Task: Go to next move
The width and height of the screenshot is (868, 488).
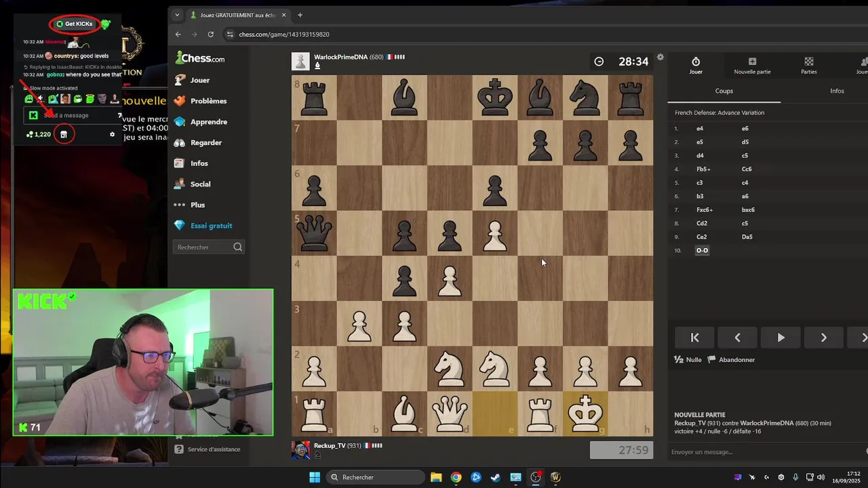Action: click(x=823, y=338)
